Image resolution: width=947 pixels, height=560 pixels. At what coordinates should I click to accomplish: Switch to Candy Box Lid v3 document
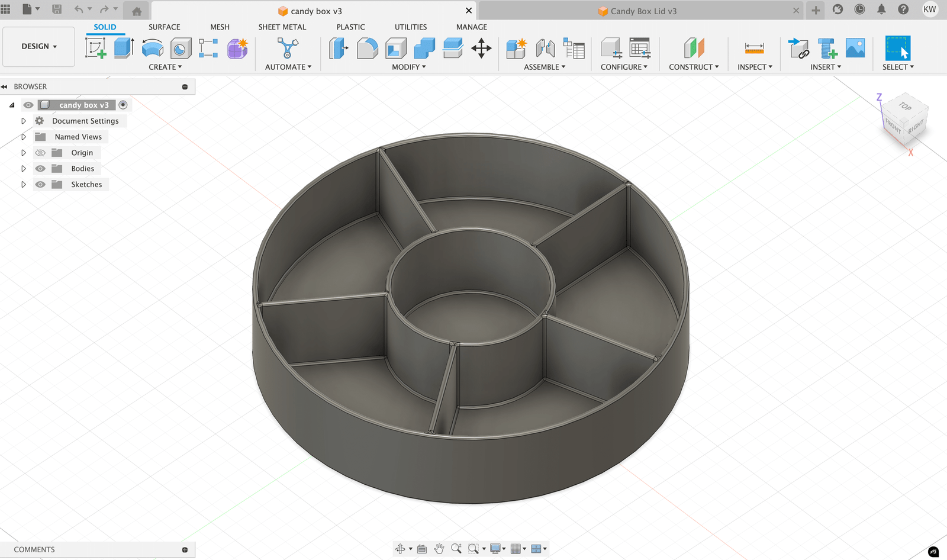pos(643,11)
